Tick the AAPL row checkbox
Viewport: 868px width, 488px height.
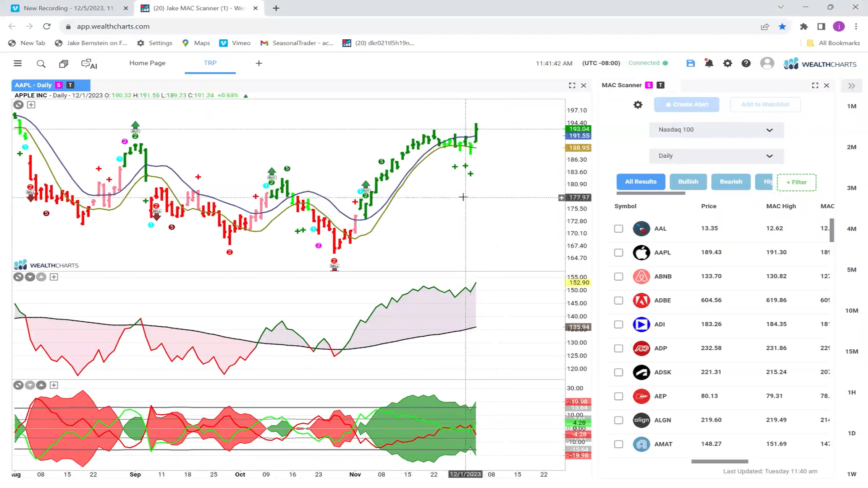(x=618, y=253)
